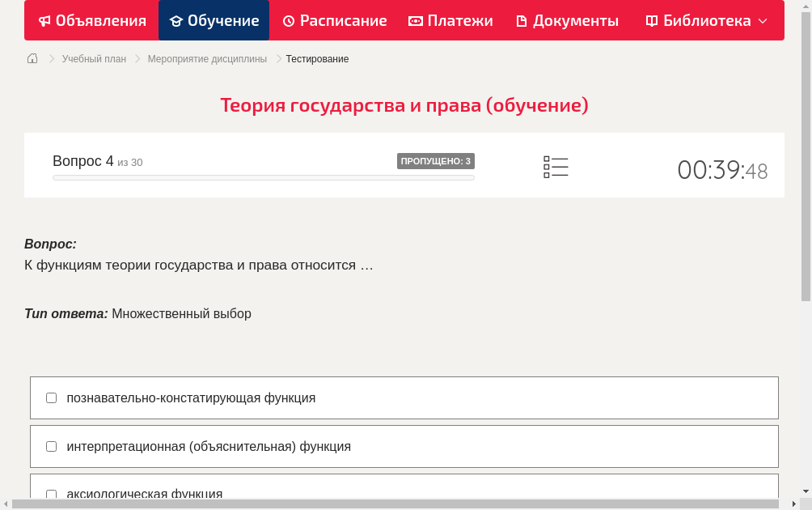The width and height of the screenshot is (812, 510).
Task: Click the clock icon beside Расписание
Action: point(288,20)
